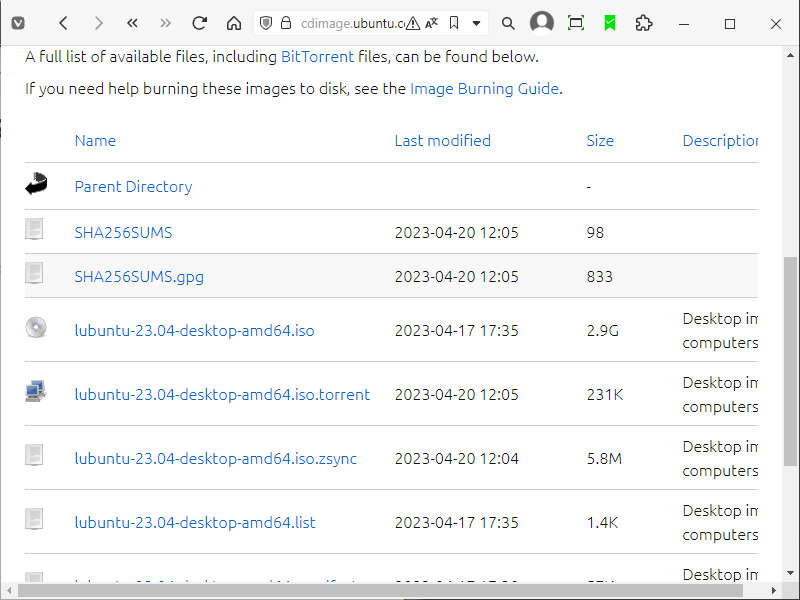Select the 1.4K size value
This screenshot has width=800, height=600.
point(603,522)
